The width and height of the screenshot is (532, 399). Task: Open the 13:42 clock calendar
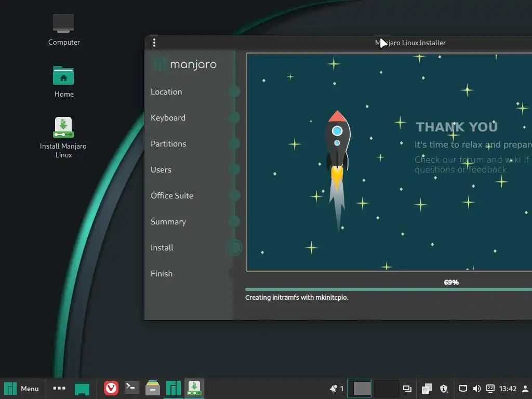(508, 389)
